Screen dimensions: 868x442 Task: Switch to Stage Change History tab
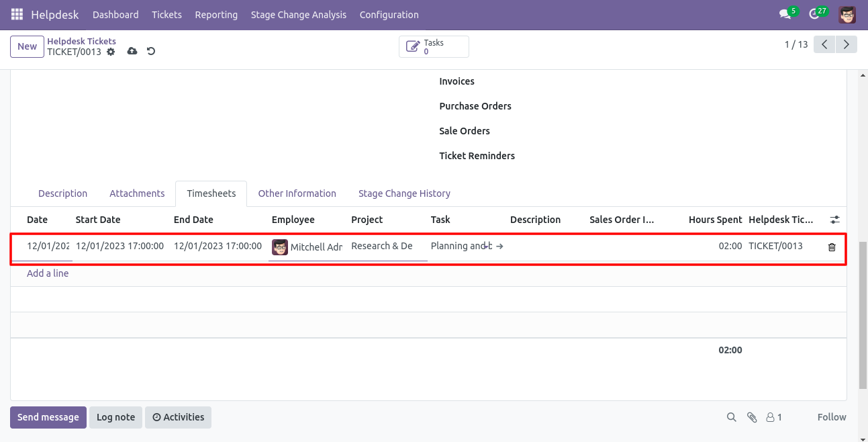(x=404, y=193)
